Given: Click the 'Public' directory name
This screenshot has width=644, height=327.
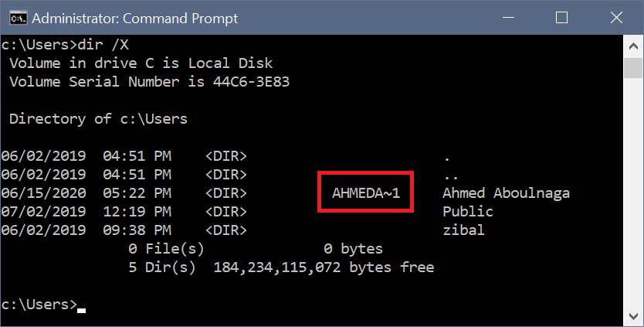Looking at the screenshot, I should coord(467,211).
